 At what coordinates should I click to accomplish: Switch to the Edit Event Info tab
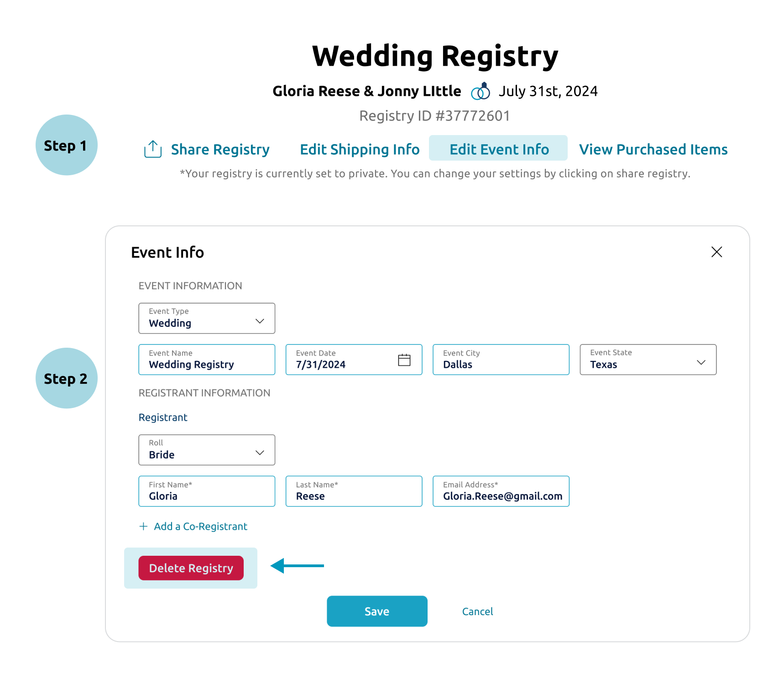498,149
